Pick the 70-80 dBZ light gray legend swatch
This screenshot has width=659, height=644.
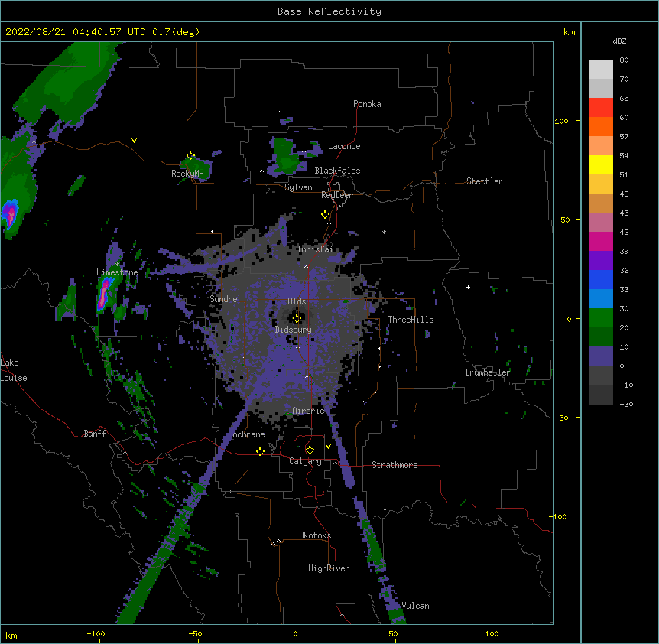point(601,69)
